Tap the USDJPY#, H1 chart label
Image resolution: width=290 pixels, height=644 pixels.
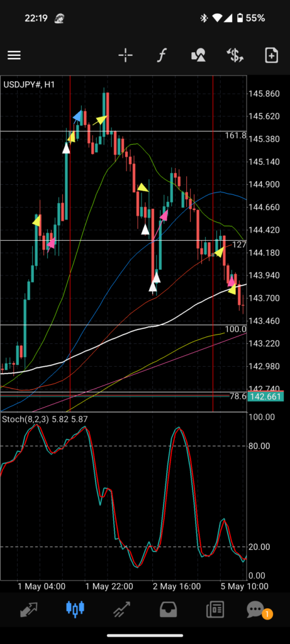[x=29, y=85]
